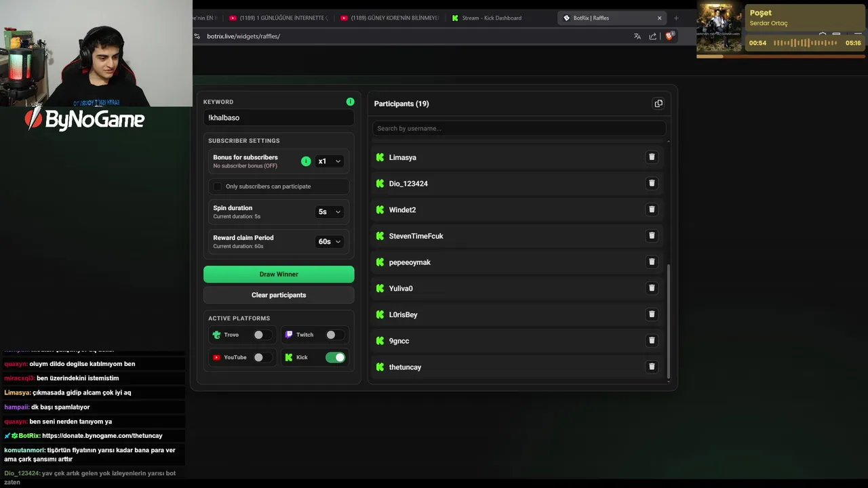868x488 pixels.
Task: Click the green info icon beside Keyword
Action: point(350,102)
